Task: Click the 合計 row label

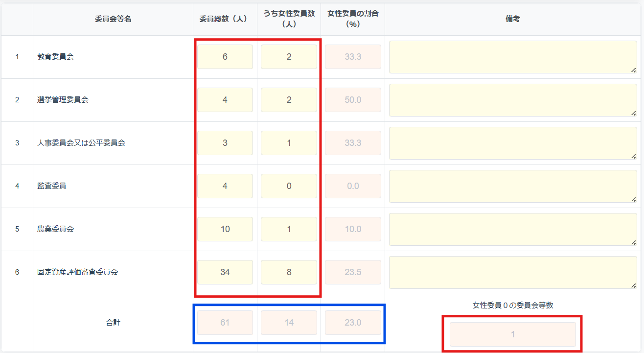Action: (113, 323)
